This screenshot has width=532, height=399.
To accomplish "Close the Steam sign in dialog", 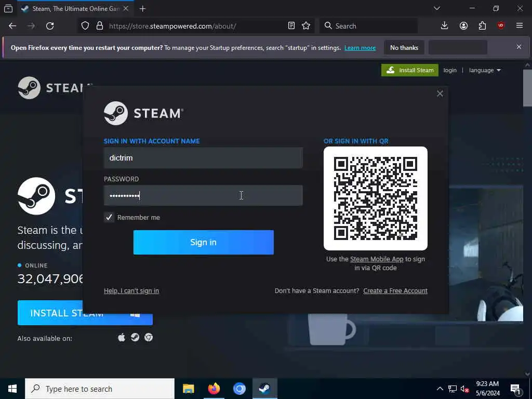I will point(440,94).
